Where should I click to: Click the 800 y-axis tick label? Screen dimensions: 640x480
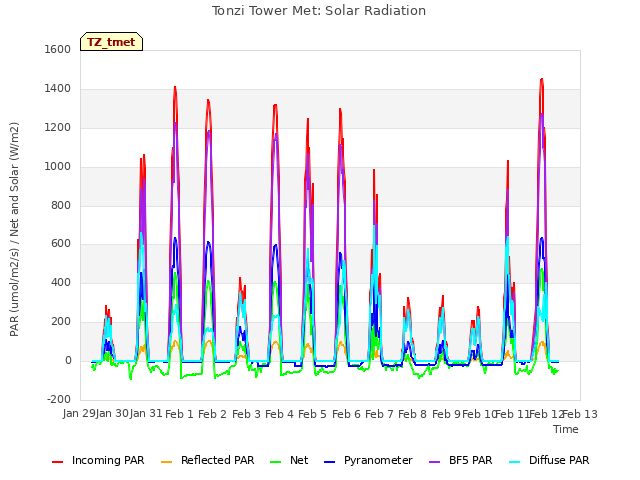coord(61,205)
